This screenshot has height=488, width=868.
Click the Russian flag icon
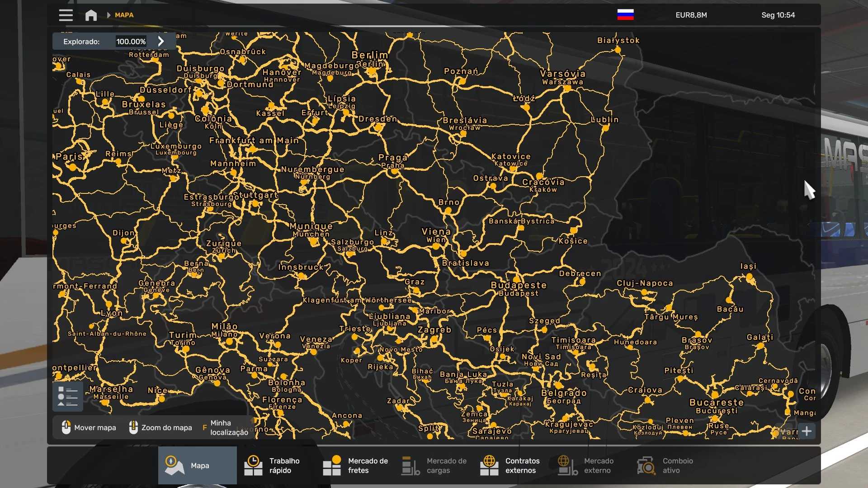click(625, 15)
